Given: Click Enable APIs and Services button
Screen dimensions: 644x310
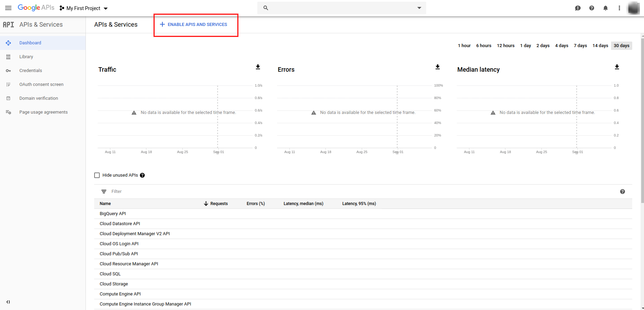Looking at the screenshot, I should point(193,25).
